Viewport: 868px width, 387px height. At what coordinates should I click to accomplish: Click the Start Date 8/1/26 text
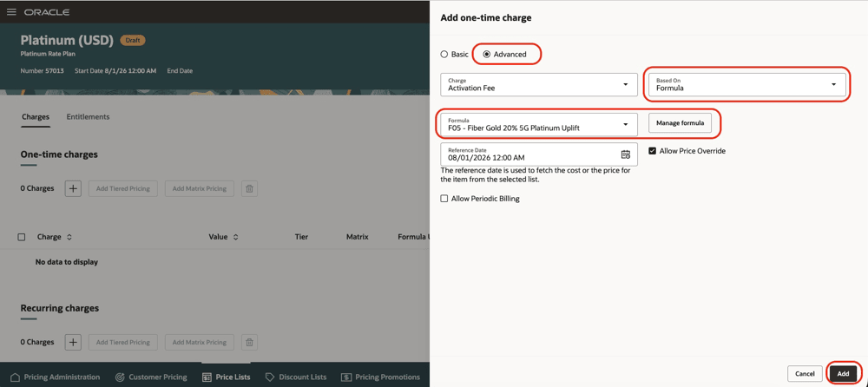[x=115, y=71]
